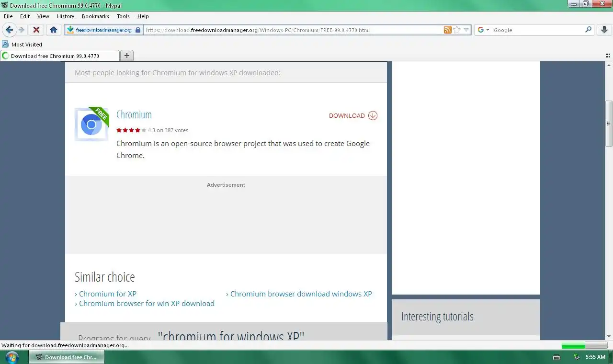
Task: Open the History menu
Action: [x=66, y=16]
